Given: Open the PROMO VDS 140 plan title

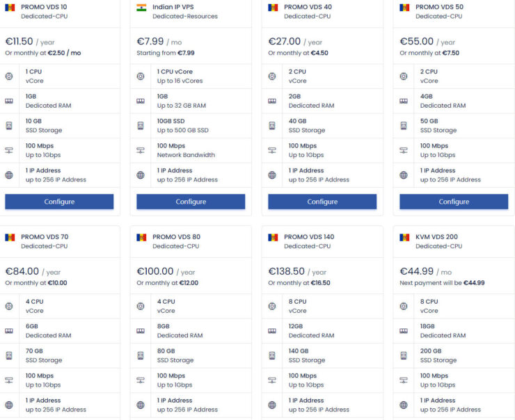Looking at the screenshot, I should point(309,237).
